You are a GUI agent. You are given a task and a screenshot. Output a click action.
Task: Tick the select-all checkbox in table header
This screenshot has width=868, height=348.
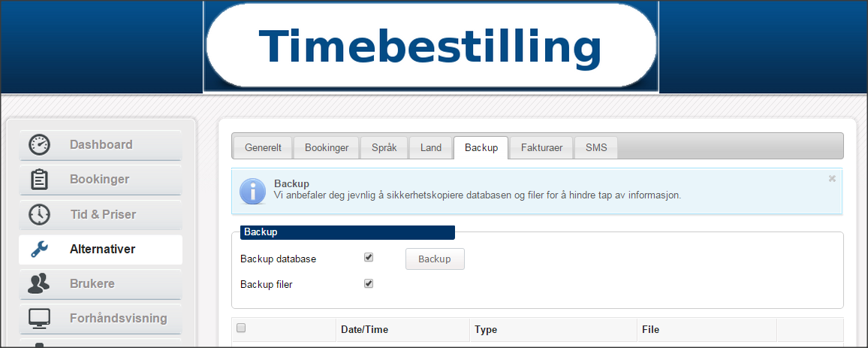[x=241, y=328]
